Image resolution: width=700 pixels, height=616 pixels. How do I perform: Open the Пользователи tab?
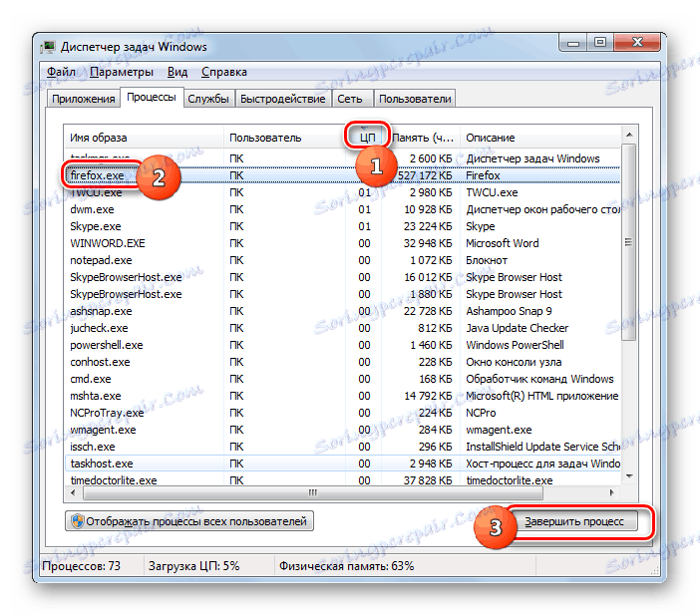[x=415, y=99]
